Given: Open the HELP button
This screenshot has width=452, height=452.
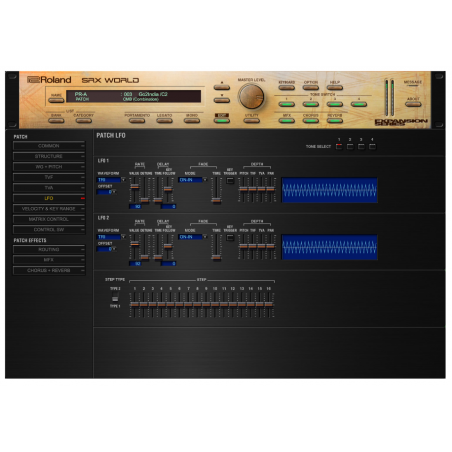Looking at the screenshot, I should click(x=335, y=88).
